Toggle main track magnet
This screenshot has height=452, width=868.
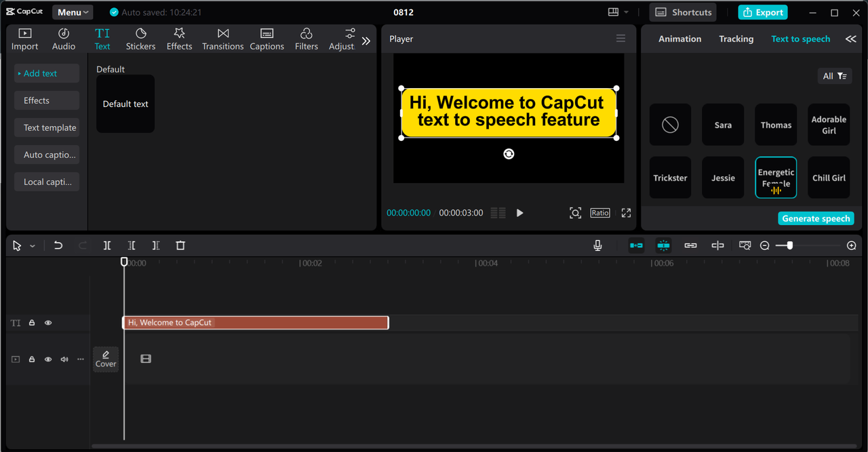636,245
